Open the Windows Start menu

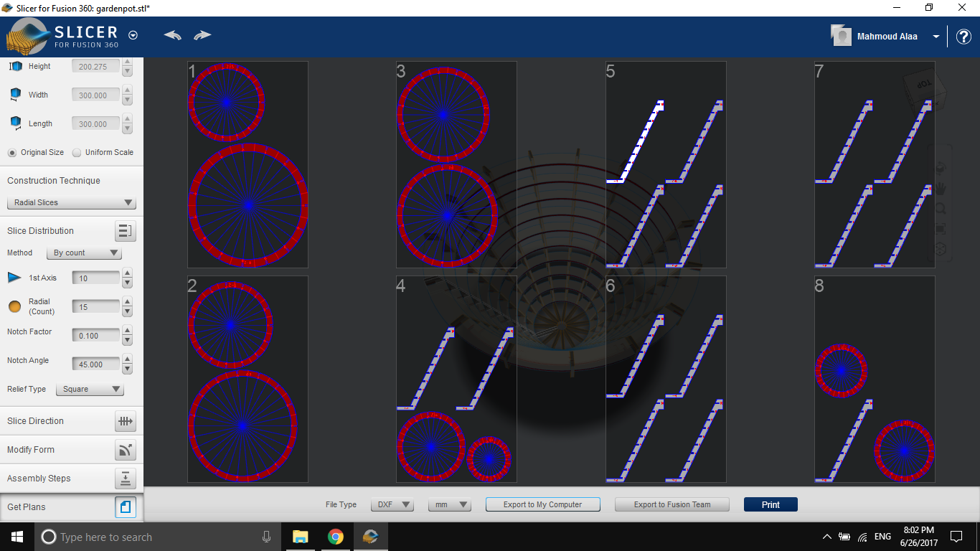(x=17, y=537)
